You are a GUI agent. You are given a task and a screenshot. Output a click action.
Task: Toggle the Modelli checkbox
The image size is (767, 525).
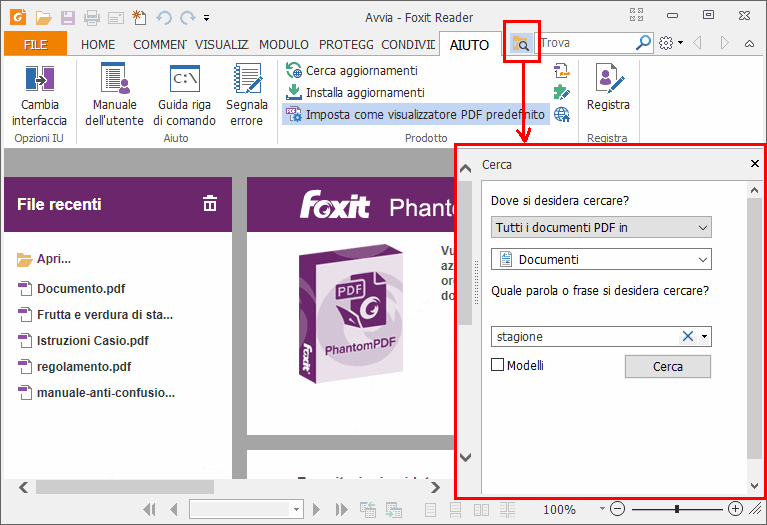(x=497, y=365)
